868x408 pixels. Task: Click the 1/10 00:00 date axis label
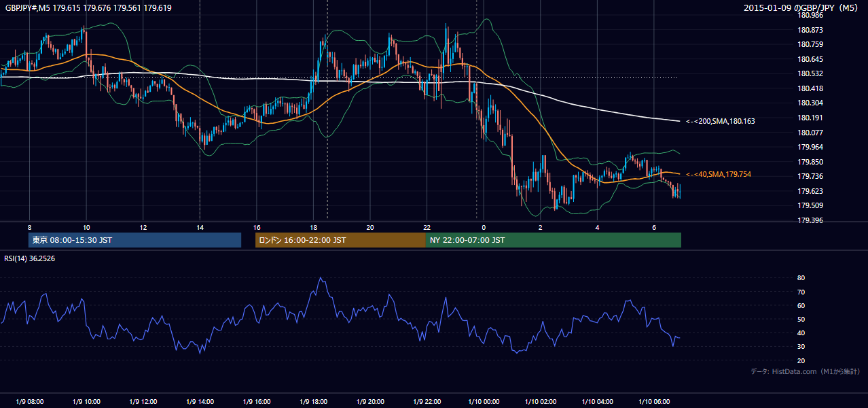[484, 402]
